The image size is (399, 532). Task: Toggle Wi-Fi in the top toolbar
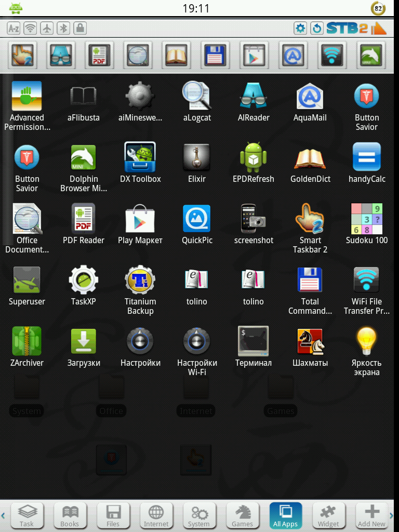click(x=30, y=28)
